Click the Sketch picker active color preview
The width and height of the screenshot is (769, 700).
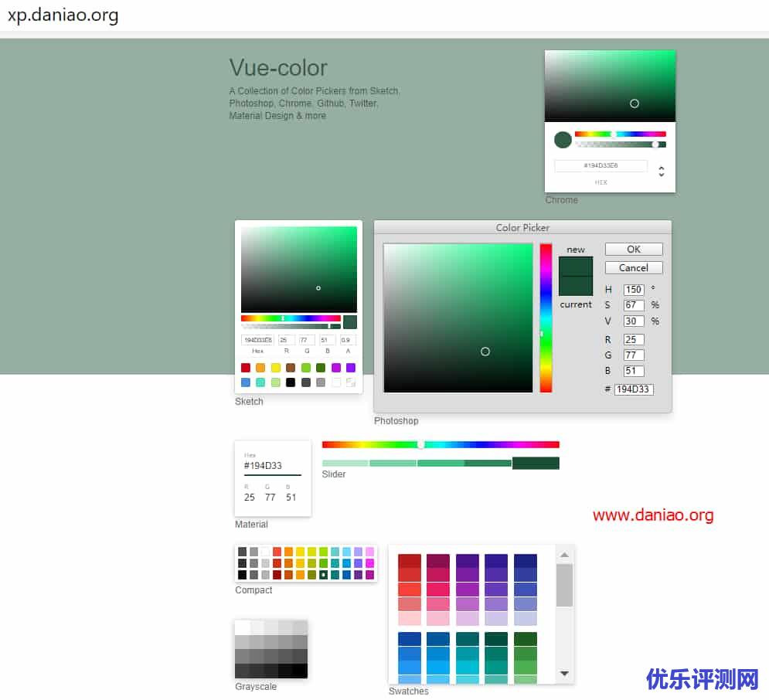pos(350,322)
